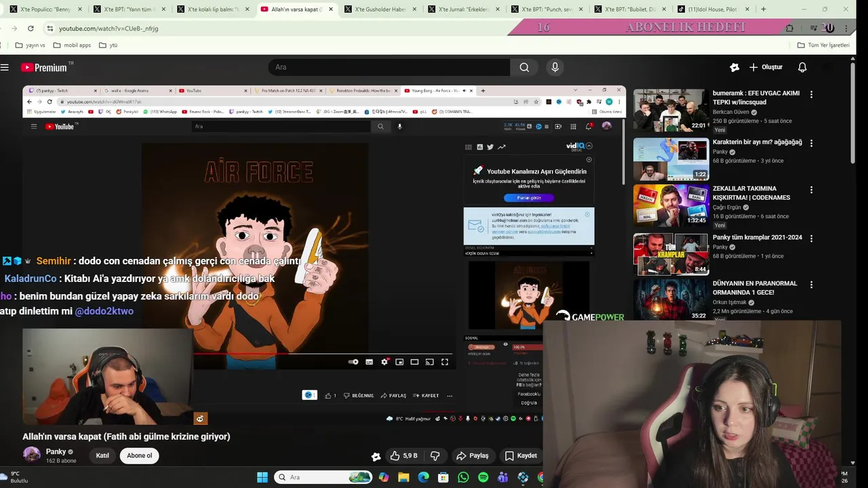
Task: Open options for bumeramk EFE UYGAC video
Action: (x=811, y=95)
